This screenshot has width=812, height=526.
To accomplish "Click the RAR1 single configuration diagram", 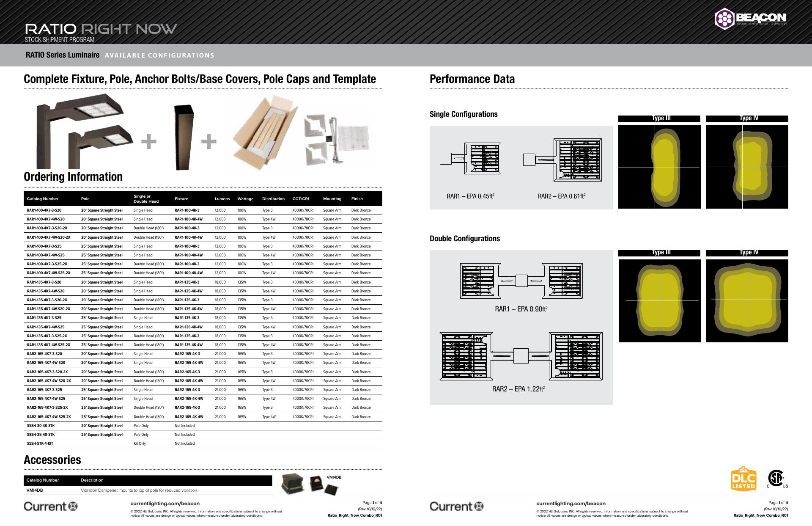I will click(471, 159).
